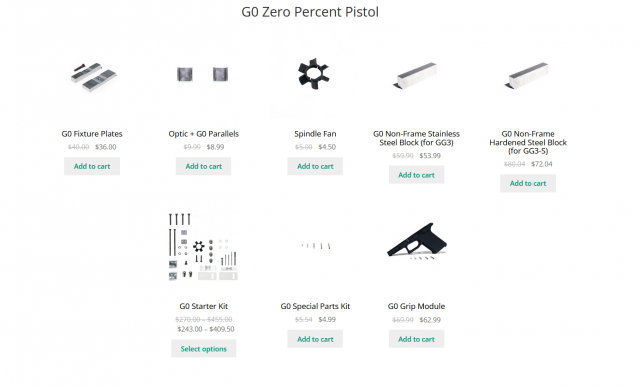This screenshot has width=640, height=386.
Task: Open the Hardened Steel Block product photo
Action: 527,75
